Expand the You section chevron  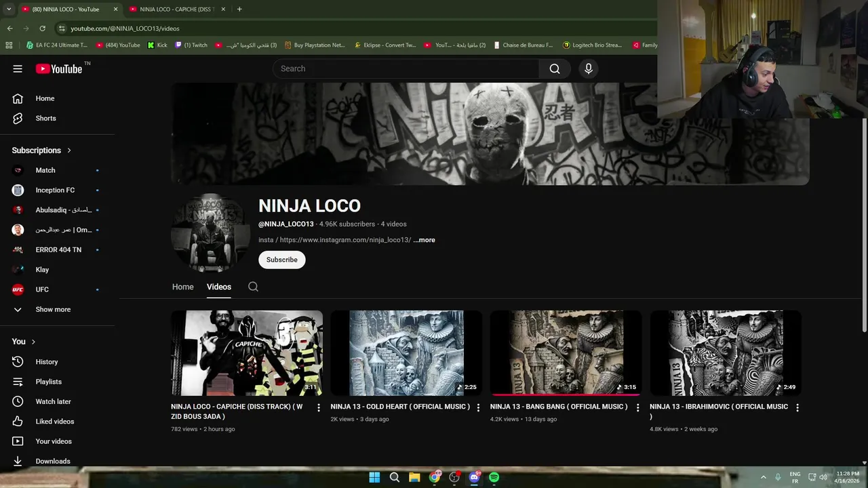[33, 342]
